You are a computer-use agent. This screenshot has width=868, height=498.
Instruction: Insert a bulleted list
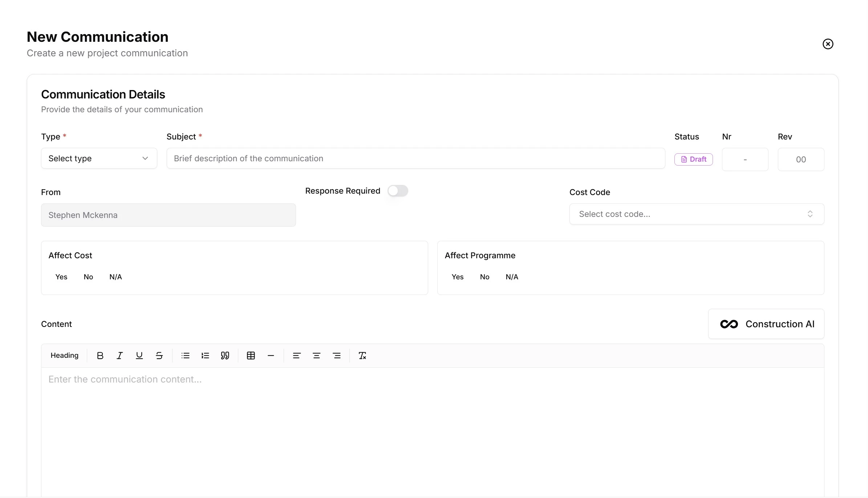pyautogui.click(x=185, y=355)
